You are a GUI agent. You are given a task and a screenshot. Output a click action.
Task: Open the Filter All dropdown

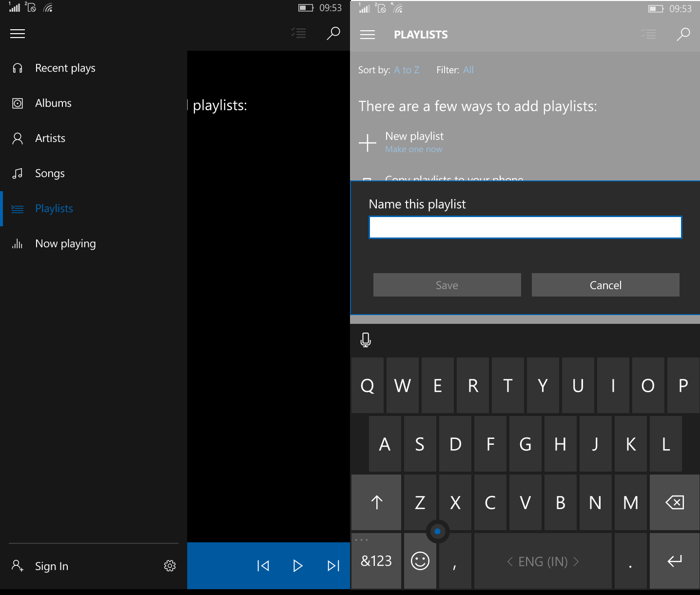[x=468, y=70]
